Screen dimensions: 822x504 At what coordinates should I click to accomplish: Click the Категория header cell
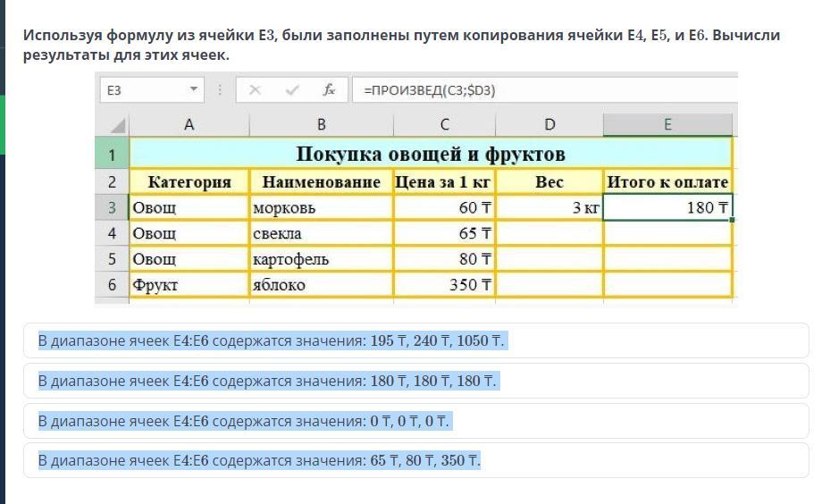coord(189,182)
